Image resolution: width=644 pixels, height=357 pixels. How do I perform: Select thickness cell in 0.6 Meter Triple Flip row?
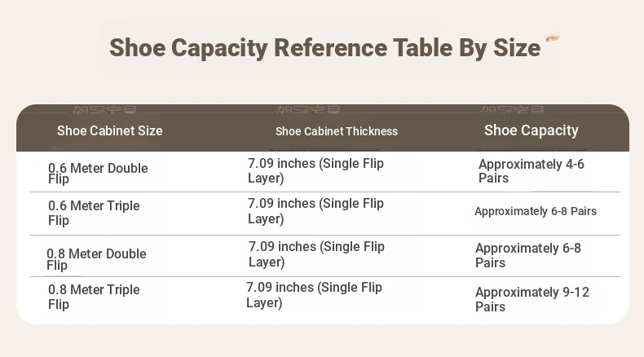tap(315, 211)
